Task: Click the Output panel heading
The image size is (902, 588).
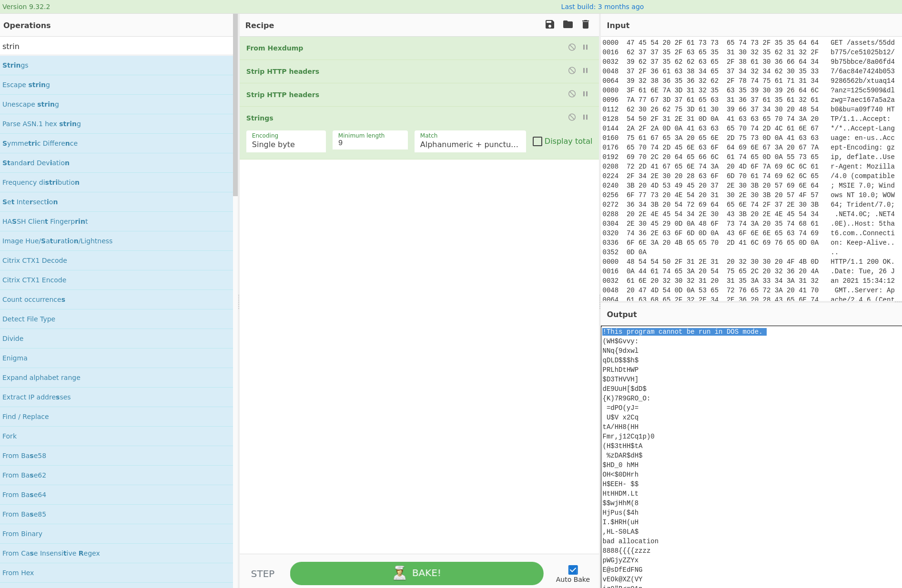Action: coord(621,314)
